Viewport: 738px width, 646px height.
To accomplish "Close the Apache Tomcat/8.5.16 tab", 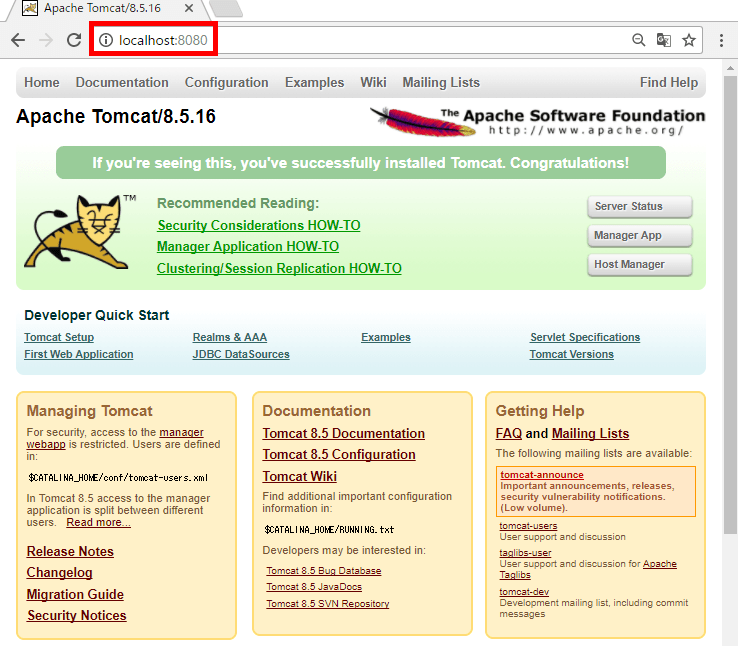I will (189, 8).
